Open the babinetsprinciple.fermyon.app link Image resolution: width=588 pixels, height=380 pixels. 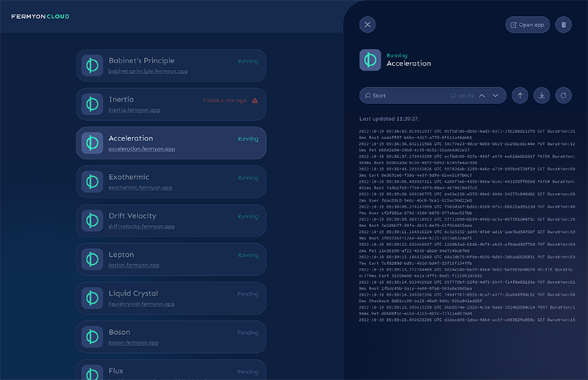(148, 71)
